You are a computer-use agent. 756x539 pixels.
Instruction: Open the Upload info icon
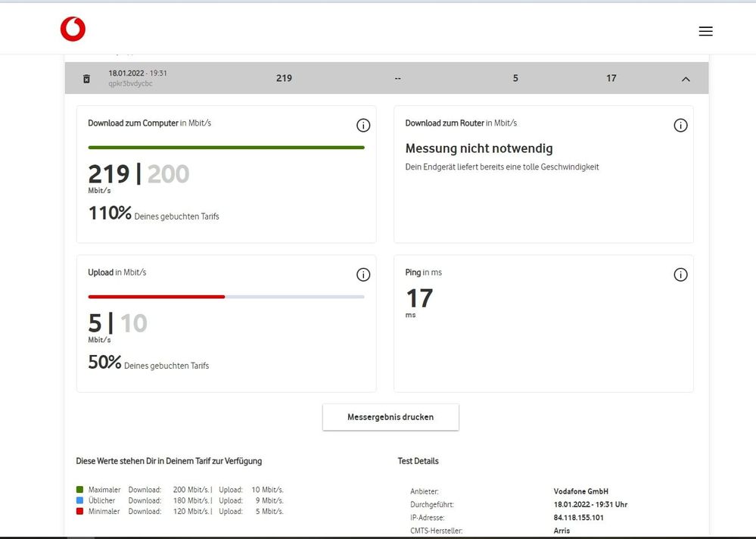[x=362, y=275]
